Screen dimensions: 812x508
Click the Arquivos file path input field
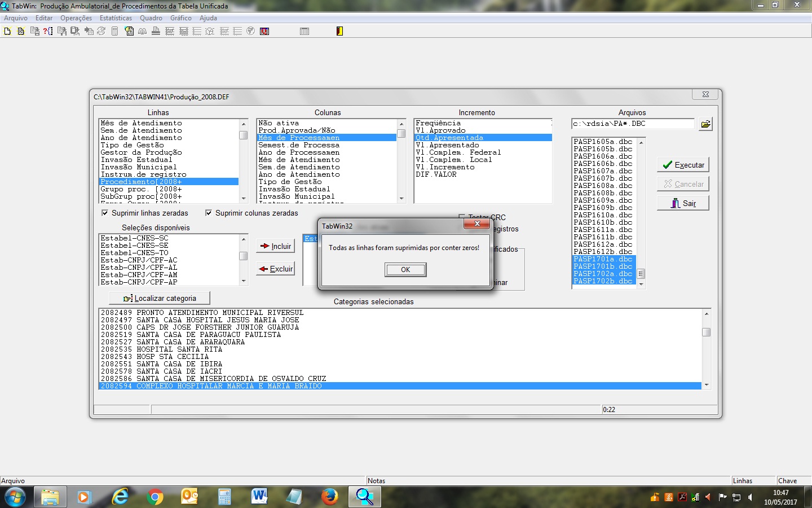[x=632, y=124]
